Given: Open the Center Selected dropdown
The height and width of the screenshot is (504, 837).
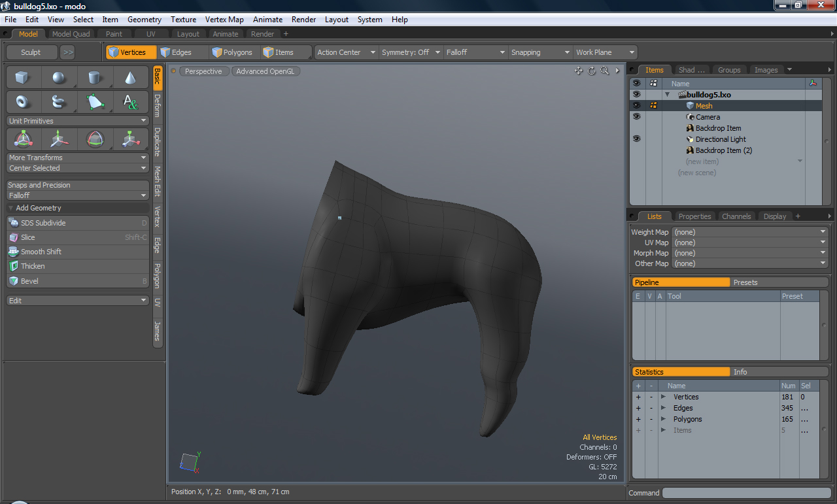Looking at the screenshot, I should 78,168.
